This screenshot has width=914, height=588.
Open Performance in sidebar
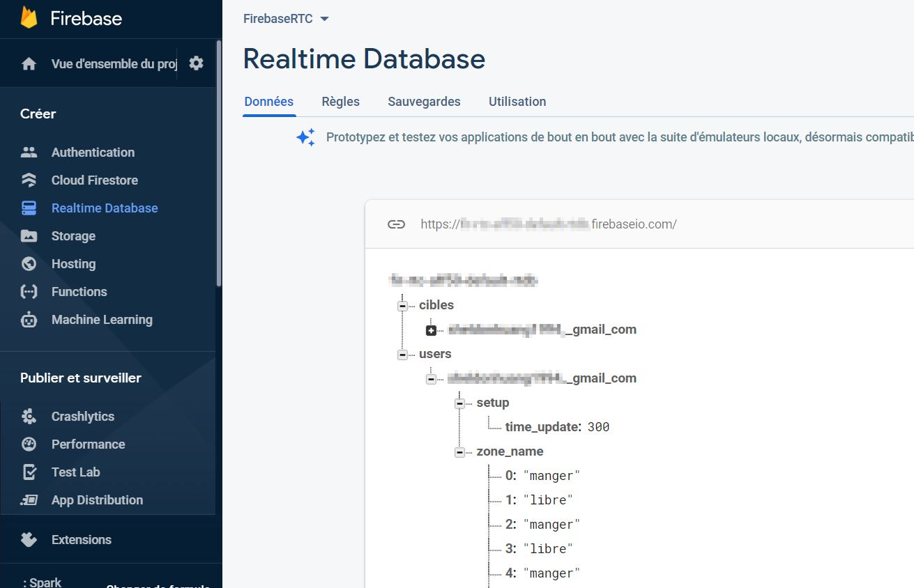(x=88, y=444)
